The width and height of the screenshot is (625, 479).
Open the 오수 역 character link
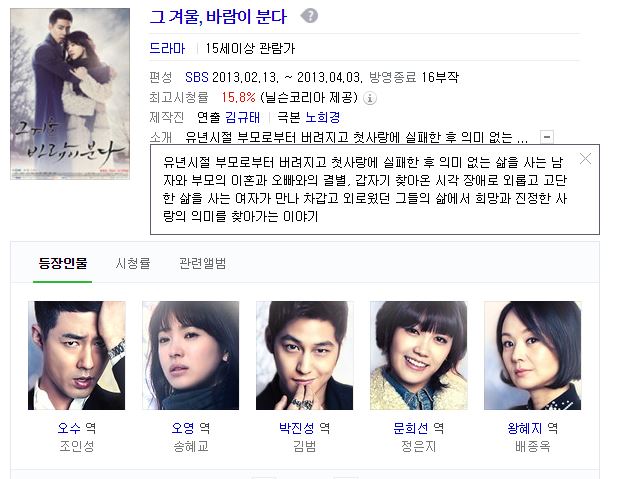[77, 428]
